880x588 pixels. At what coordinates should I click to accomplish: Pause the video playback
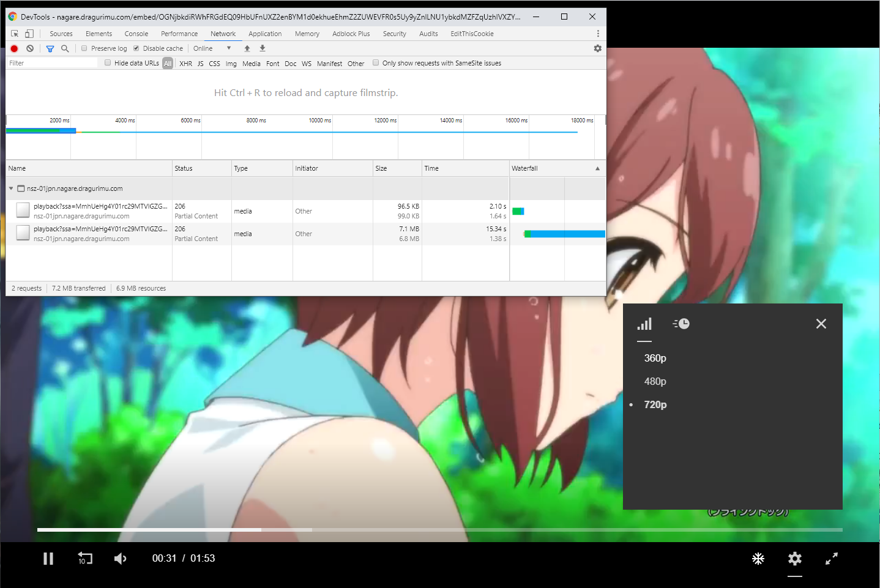(x=48, y=559)
